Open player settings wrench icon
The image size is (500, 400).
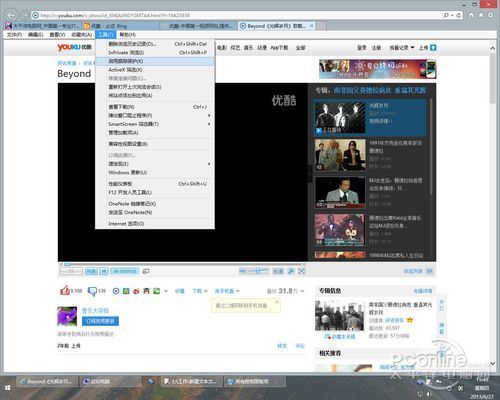coord(291,271)
